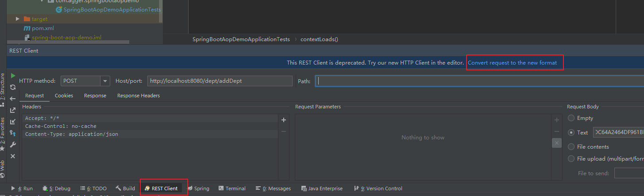Image resolution: width=644 pixels, height=196 pixels.
Task: Switch to the Cookies tab
Action: point(64,96)
